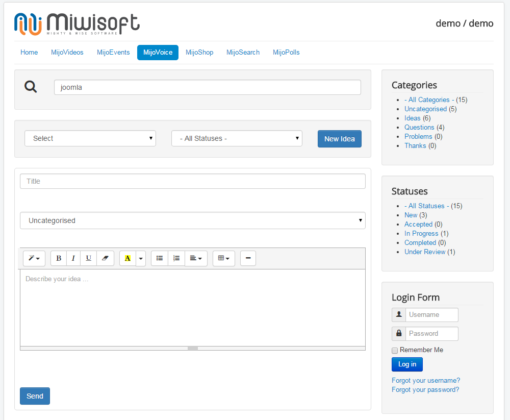Enable the Remember Me checkbox
510x420 pixels.
(395, 351)
